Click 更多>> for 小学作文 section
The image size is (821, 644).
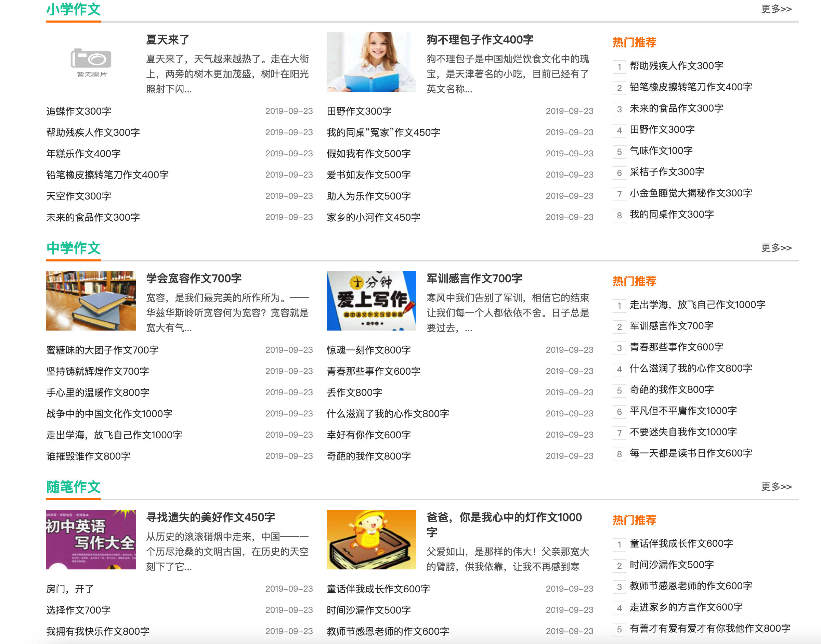(776, 9)
